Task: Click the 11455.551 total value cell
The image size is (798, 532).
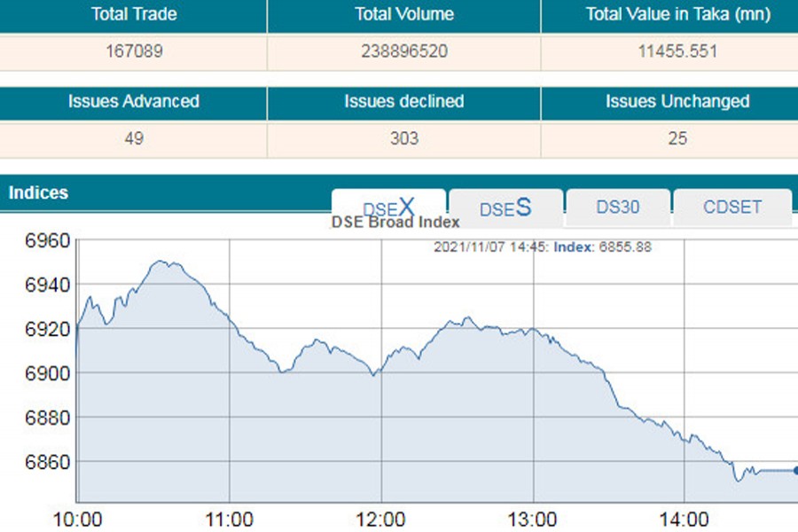Action: click(x=677, y=51)
